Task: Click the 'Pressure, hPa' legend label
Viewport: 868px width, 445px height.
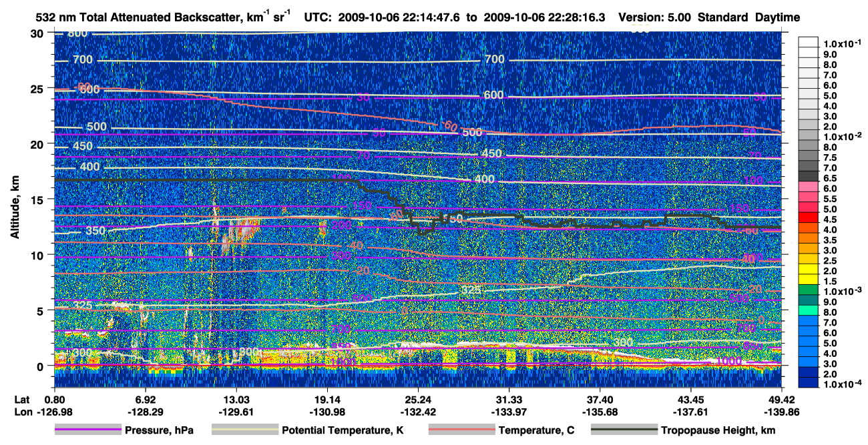Action: click(x=159, y=430)
